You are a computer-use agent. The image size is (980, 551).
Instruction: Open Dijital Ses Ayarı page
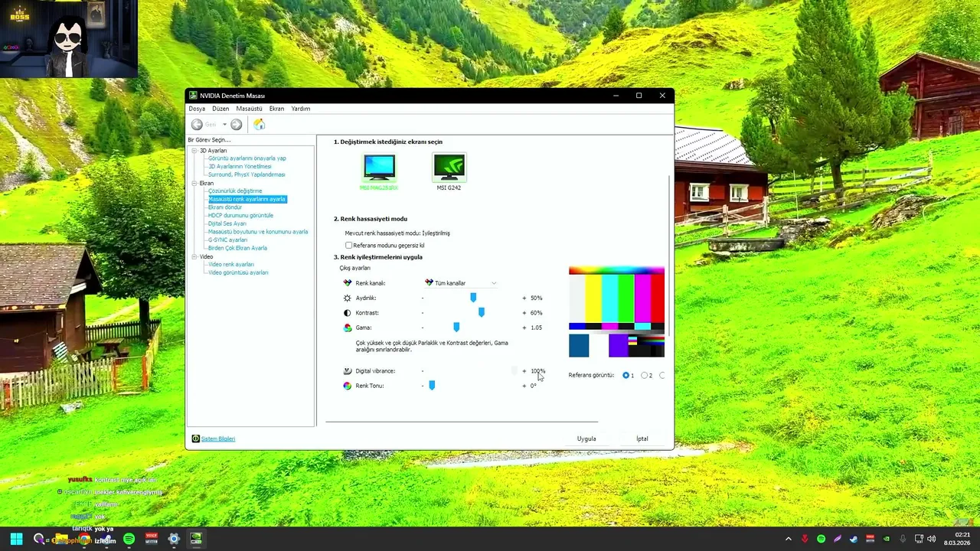click(x=227, y=223)
